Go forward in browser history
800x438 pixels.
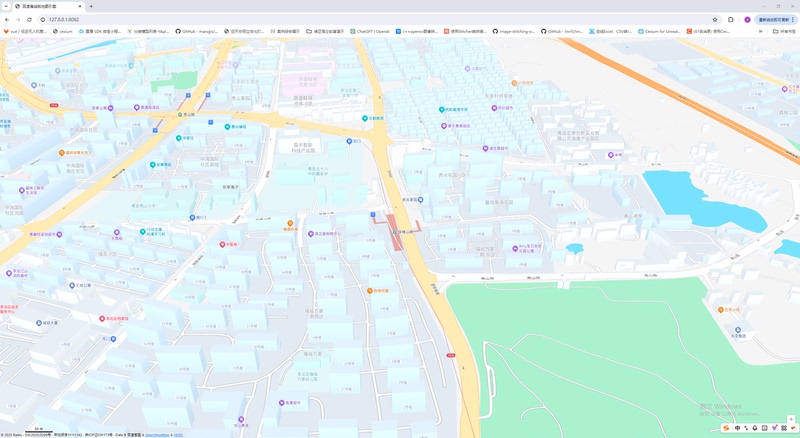[x=18, y=19]
